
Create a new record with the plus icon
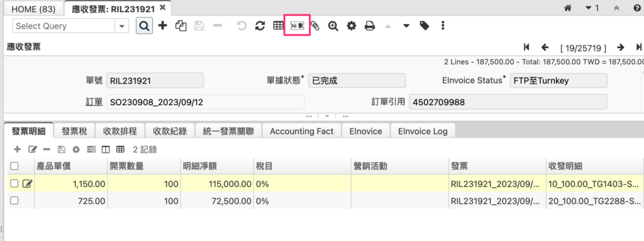coord(163,26)
